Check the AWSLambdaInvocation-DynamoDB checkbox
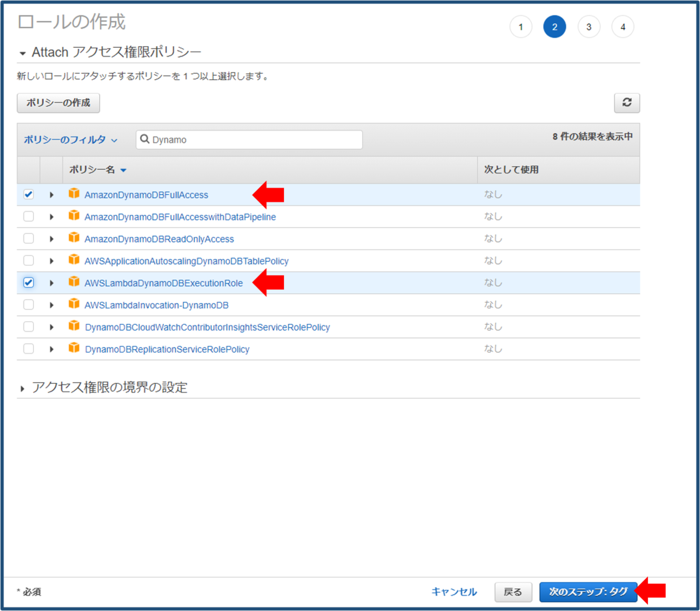 pyautogui.click(x=29, y=305)
